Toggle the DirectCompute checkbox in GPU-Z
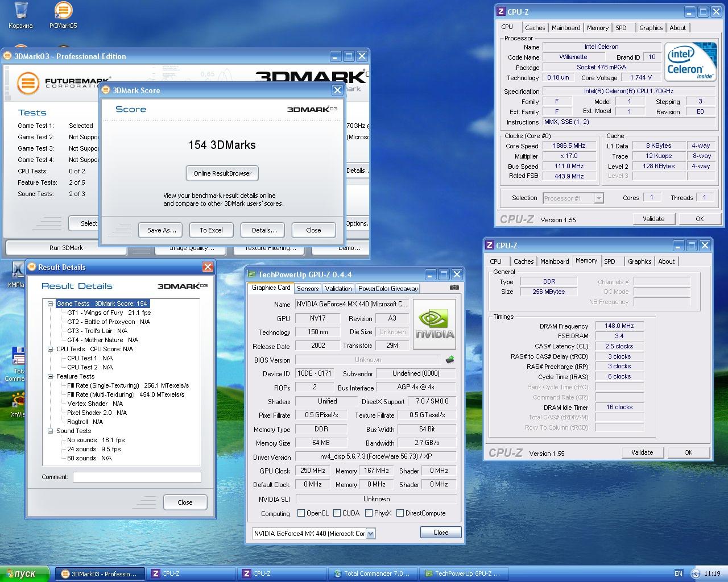728x582 pixels. tap(400, 513)
